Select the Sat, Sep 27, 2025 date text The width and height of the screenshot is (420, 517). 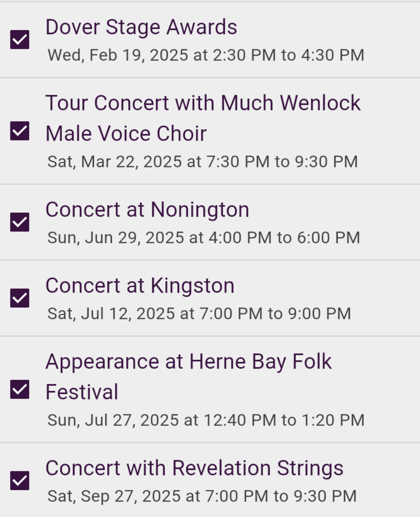click(202, 496)
